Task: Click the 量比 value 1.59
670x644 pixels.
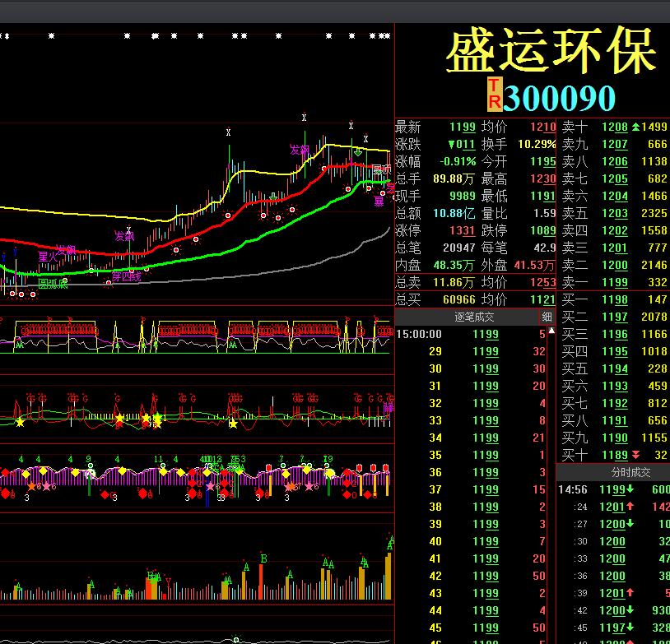Action: (x=544, y=213)
